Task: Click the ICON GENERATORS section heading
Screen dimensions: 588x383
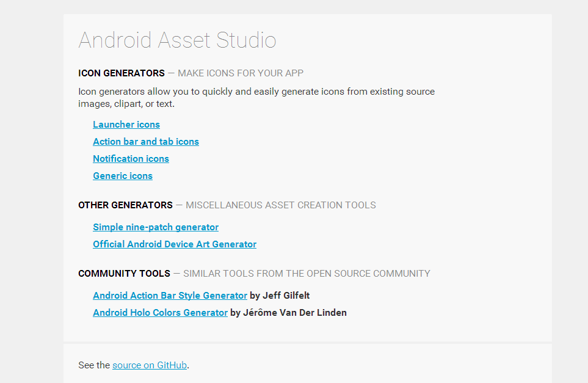Action: (x=122, y=73)
